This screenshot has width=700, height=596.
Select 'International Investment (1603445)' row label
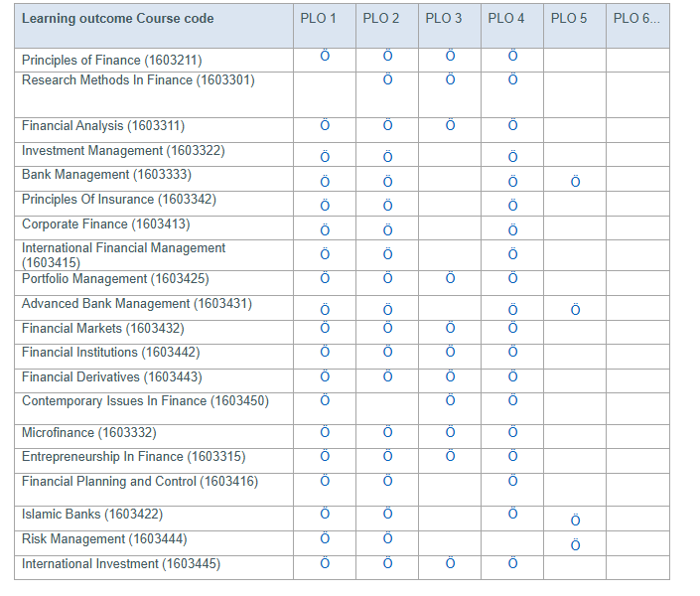[121, 564]
